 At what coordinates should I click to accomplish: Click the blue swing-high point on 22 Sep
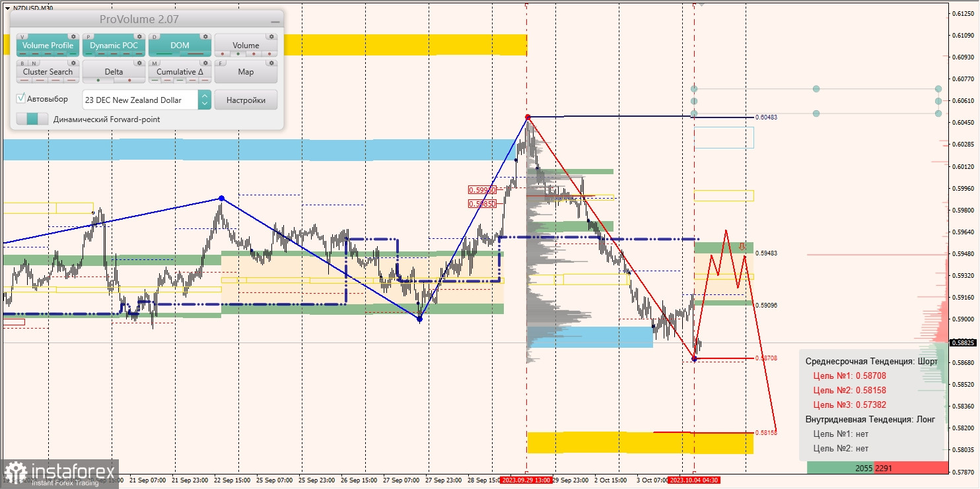221,198
